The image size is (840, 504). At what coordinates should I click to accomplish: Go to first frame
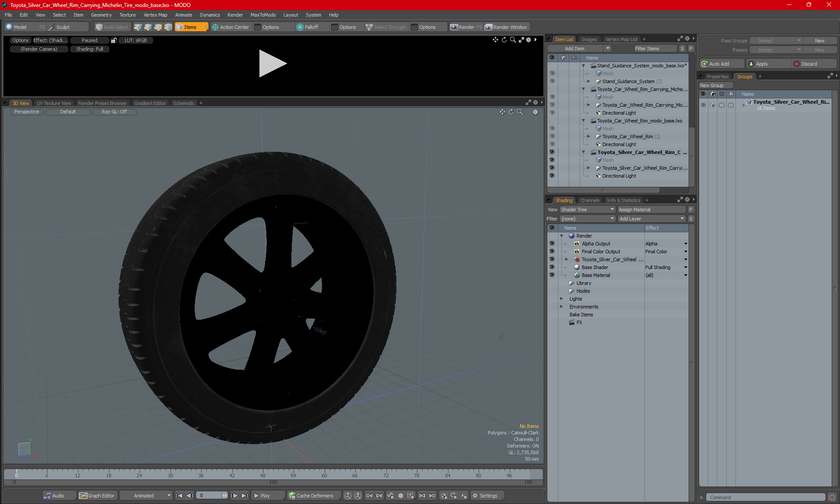[x=179, y=496]
